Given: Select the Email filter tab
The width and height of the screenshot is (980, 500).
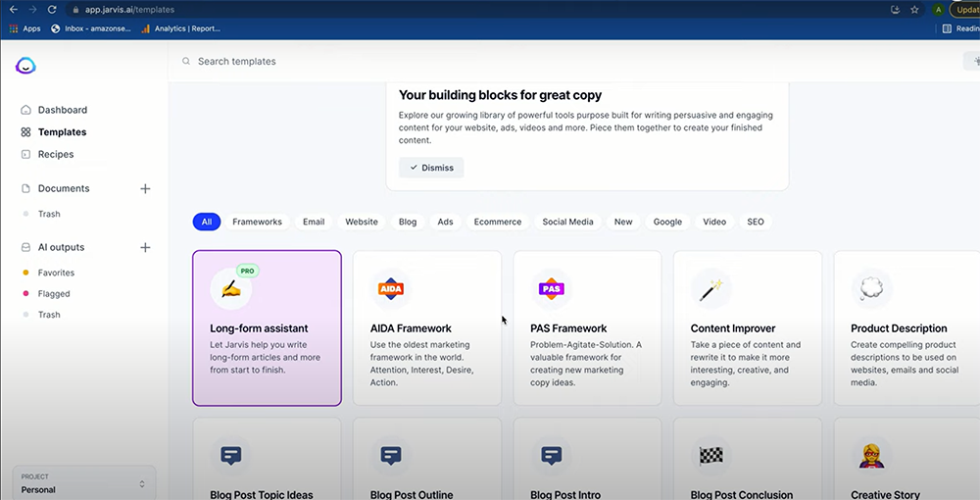Looking at the screenshot, I should click(x=314, y=222).
